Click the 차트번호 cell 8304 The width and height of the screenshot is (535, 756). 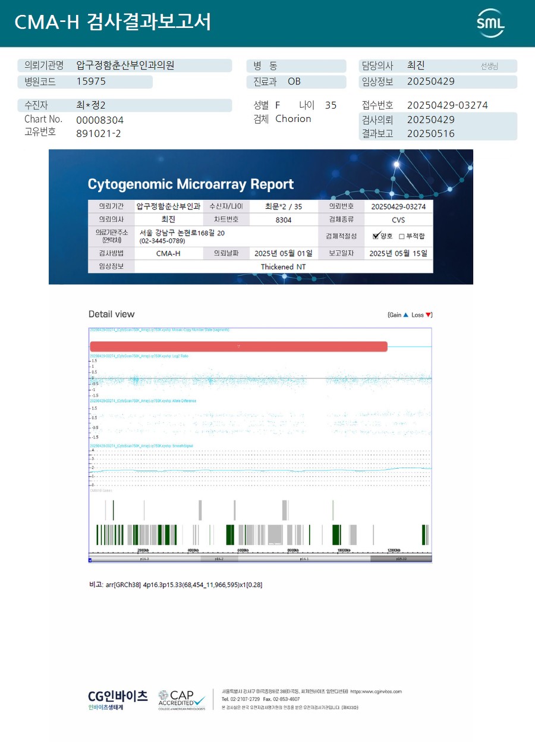click(x=284, y=219)
